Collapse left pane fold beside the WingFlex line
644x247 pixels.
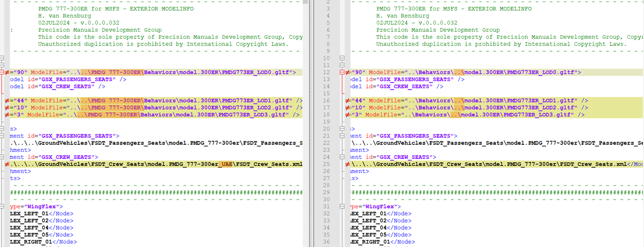(x=2, y=206)
